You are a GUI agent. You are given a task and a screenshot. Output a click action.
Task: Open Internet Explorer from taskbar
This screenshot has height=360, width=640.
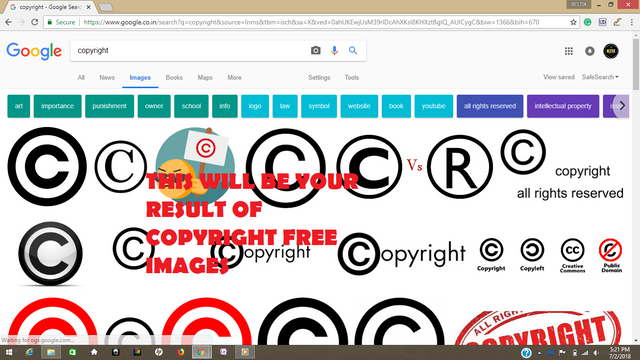click(x=29, y=352)
